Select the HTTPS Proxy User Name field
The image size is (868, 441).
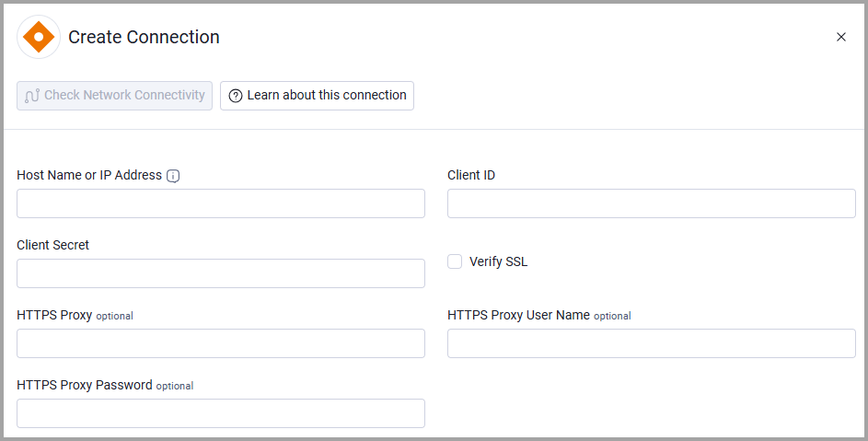point(652,343)
